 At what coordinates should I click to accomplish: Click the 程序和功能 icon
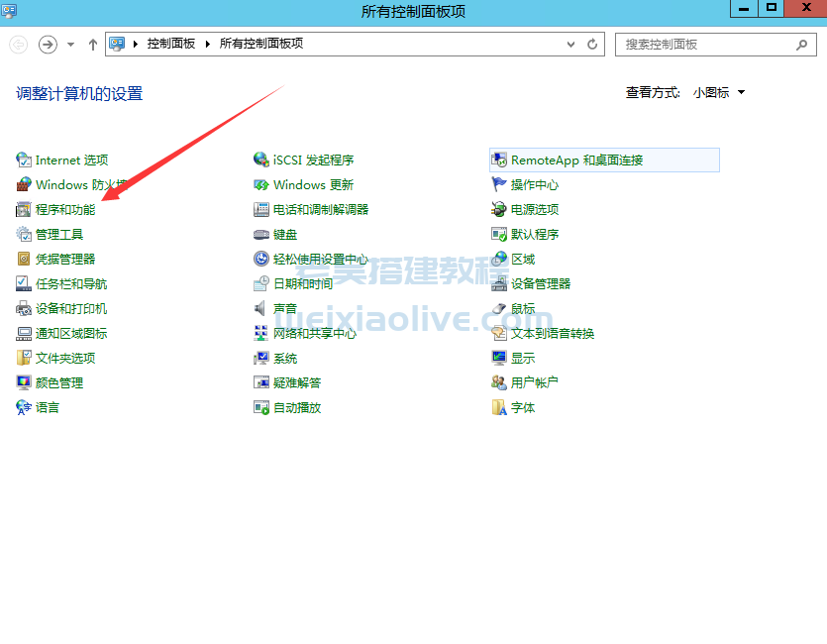(24, 210)
